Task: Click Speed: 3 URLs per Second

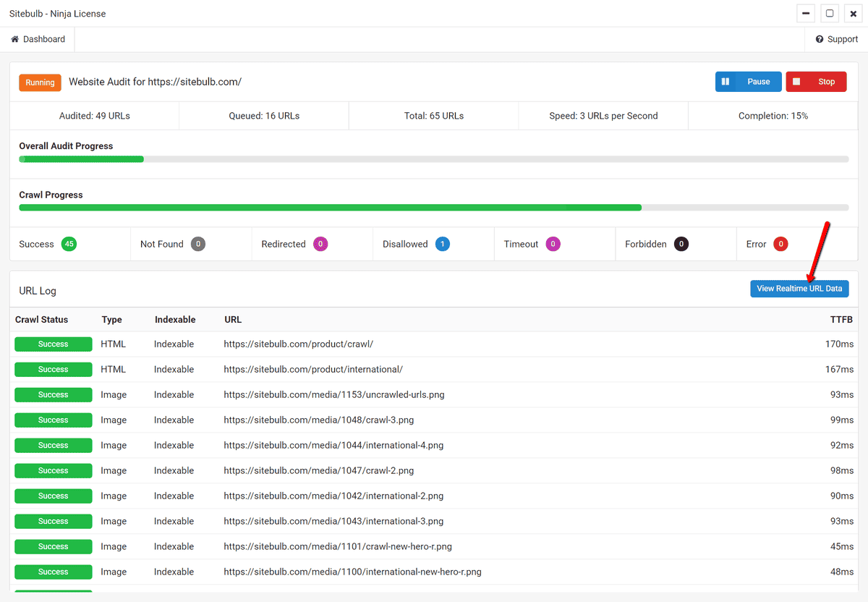Action: coord(603,116)
